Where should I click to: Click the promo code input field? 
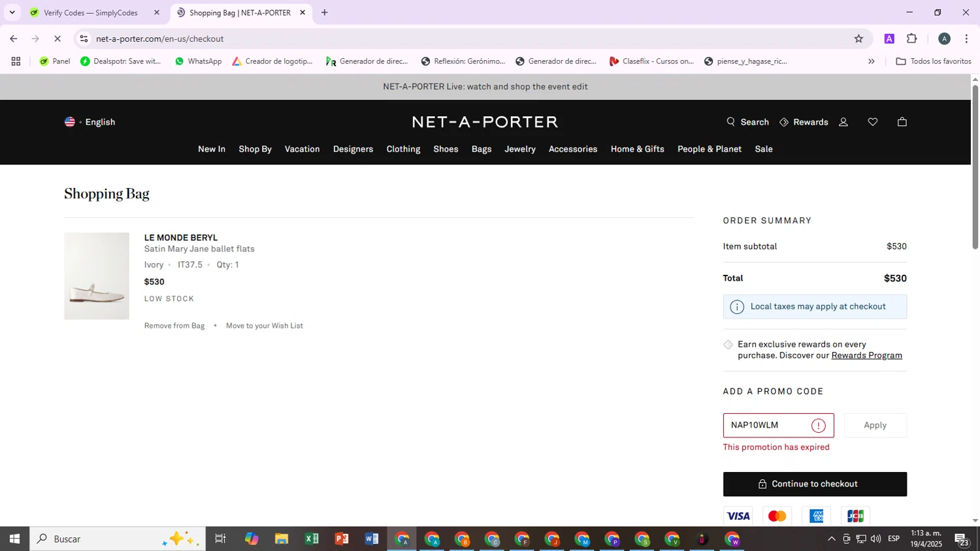coord(778,426)
